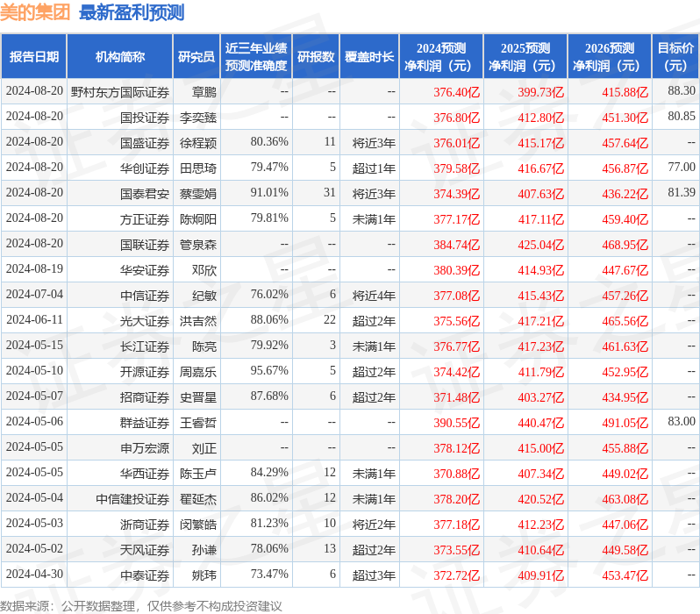Select the 研究员 column header
Screen dimensions: 700x614
point(196,57)
